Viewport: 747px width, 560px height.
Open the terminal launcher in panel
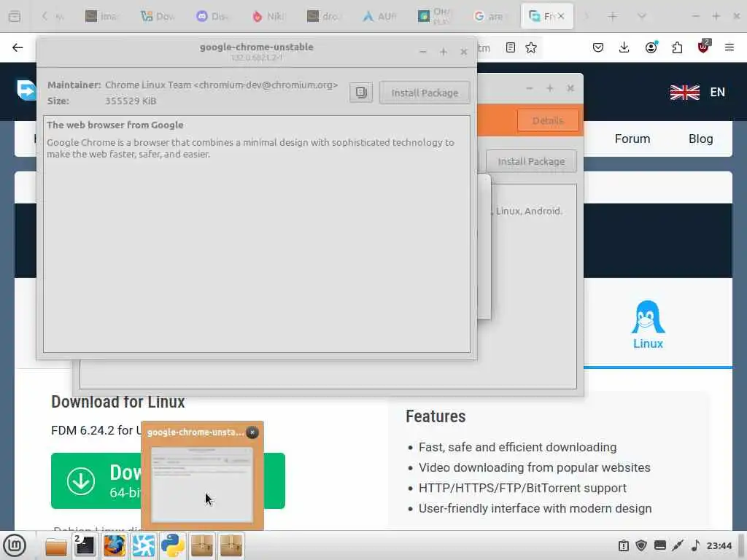coord(85,545)
